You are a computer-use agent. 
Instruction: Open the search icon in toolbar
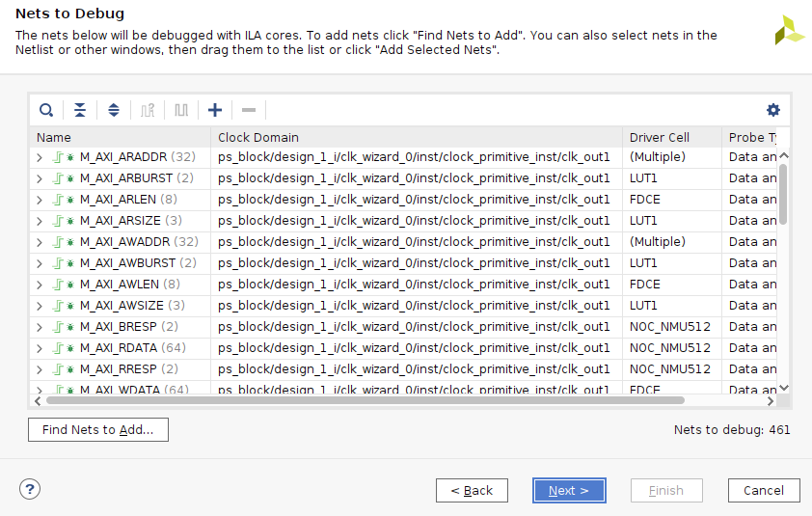pos(46,110)
